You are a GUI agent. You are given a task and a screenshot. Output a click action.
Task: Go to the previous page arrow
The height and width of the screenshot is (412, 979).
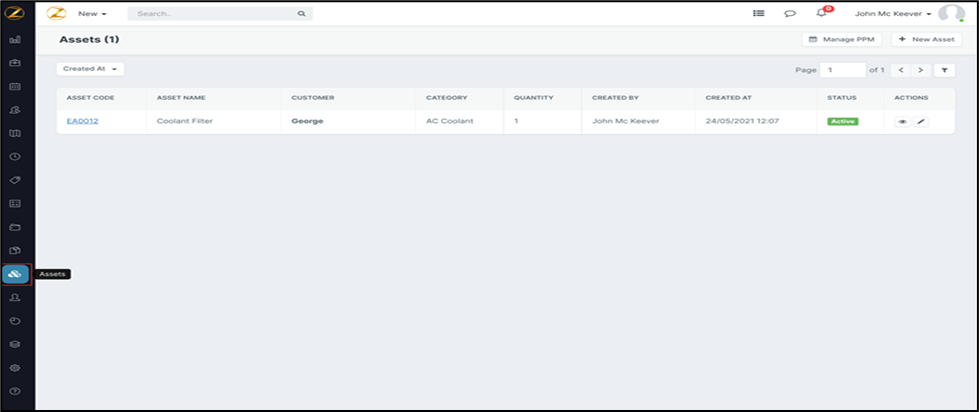[x=900, y=71]
